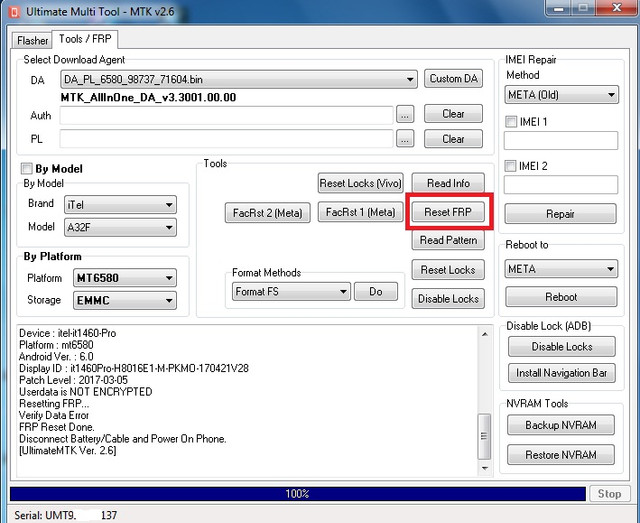Screen dimensions: 640x523
Task: Expand the Storage dropdown showing EMMC
Action: pos(124,300)
